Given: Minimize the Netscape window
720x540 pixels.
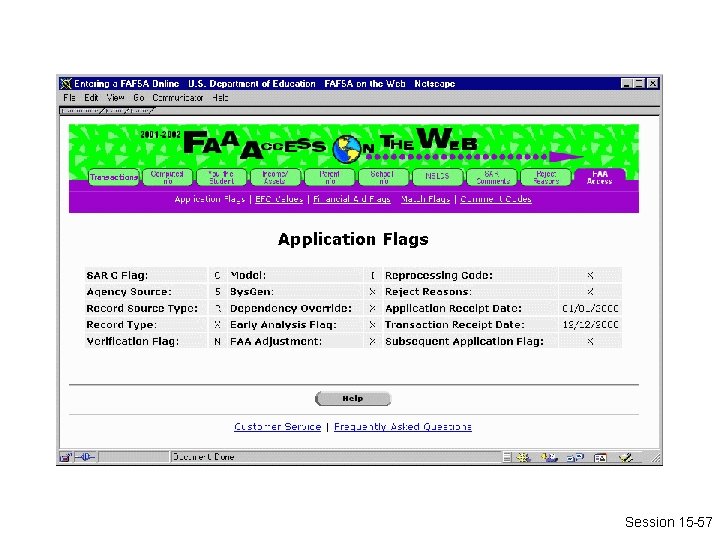Looking at the screenshot, I should coord(626,84).
